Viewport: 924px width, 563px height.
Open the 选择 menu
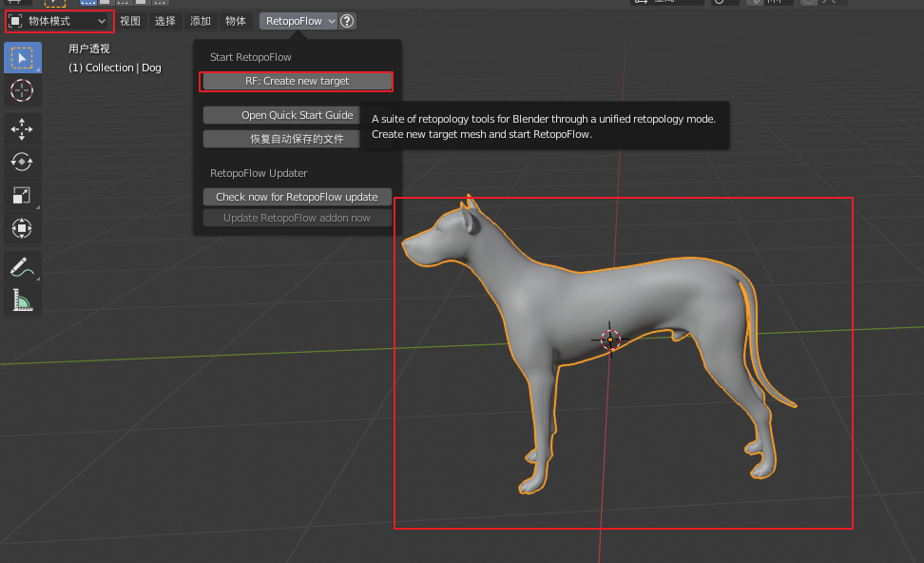point(165,21)
